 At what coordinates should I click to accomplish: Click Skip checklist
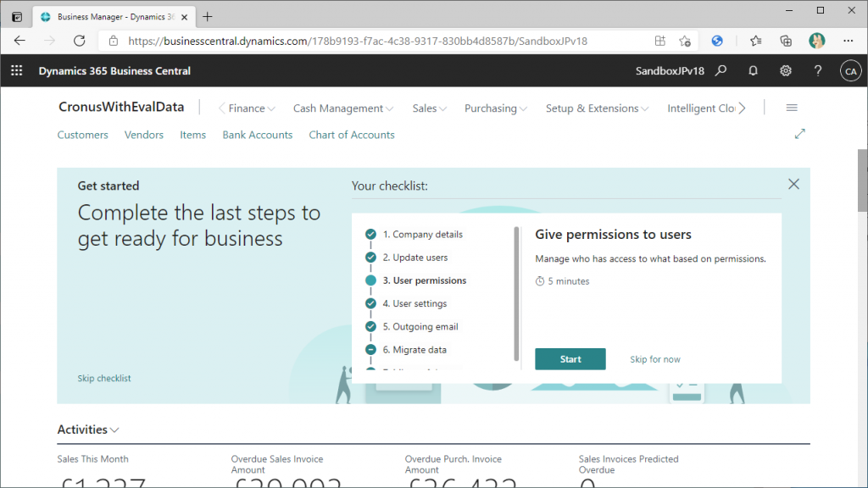[104, 379]
